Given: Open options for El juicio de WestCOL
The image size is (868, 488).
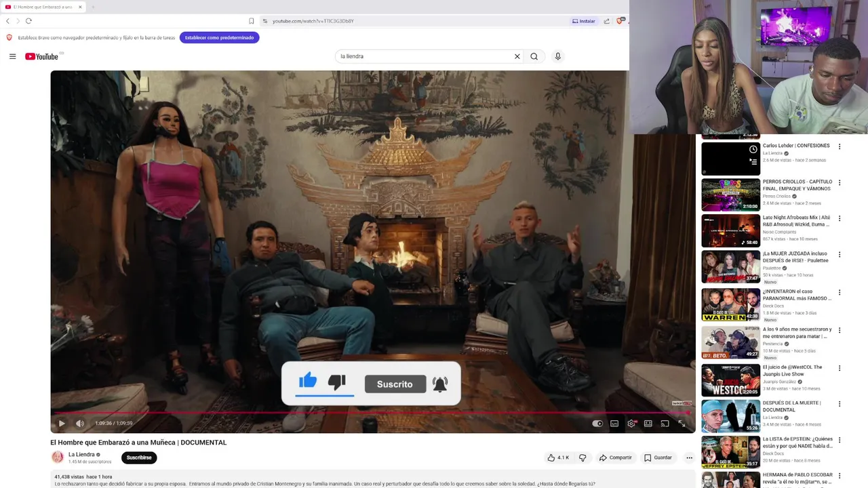Looking at the screenshot, I should pos(840,368).
